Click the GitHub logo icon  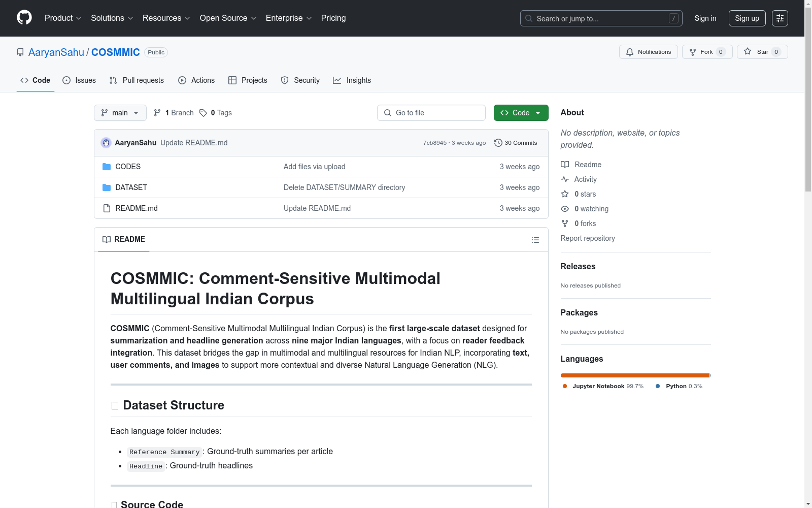[x=24, y=18]
